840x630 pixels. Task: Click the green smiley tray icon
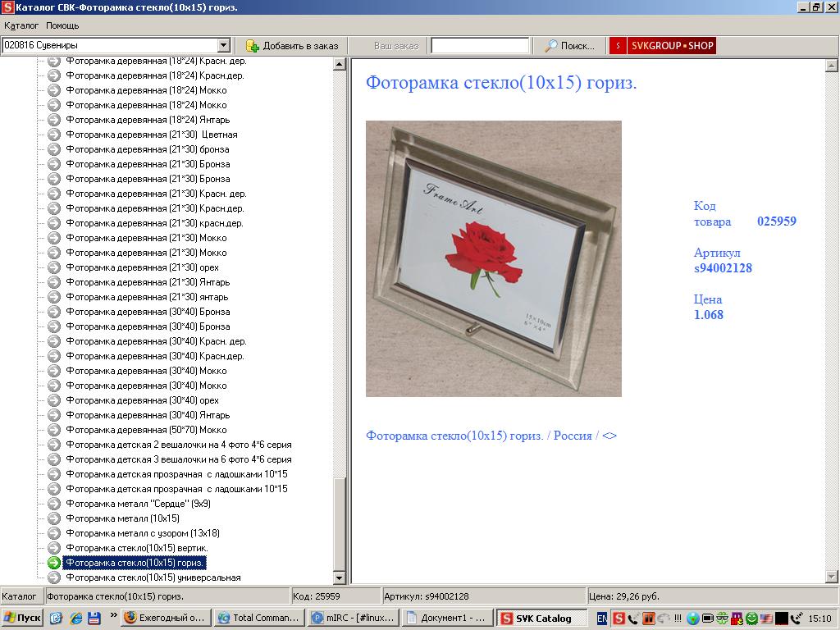(x=751, y=619)
